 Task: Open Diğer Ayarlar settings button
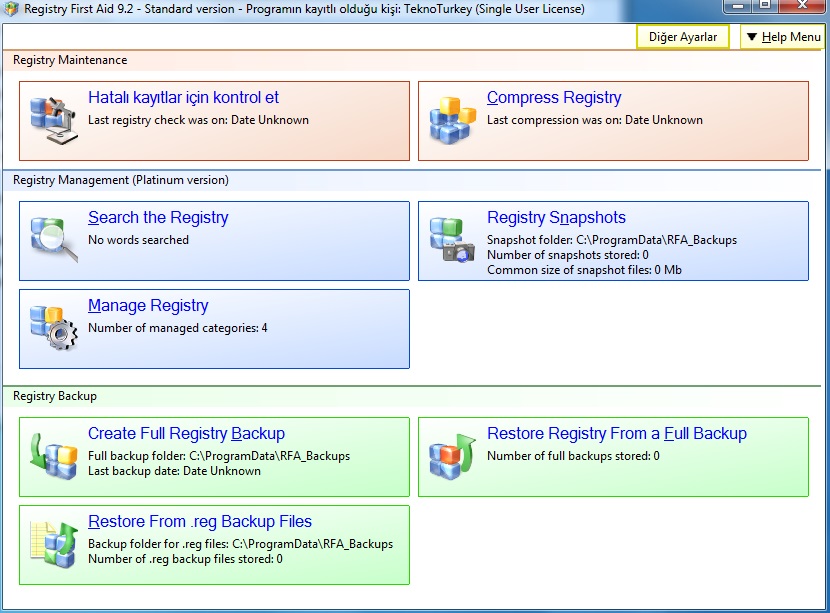click(x=682, y=37)
